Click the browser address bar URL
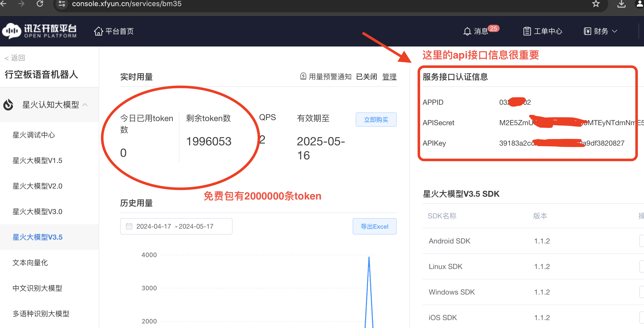This screenshot has height=328, width=644. 127,4
